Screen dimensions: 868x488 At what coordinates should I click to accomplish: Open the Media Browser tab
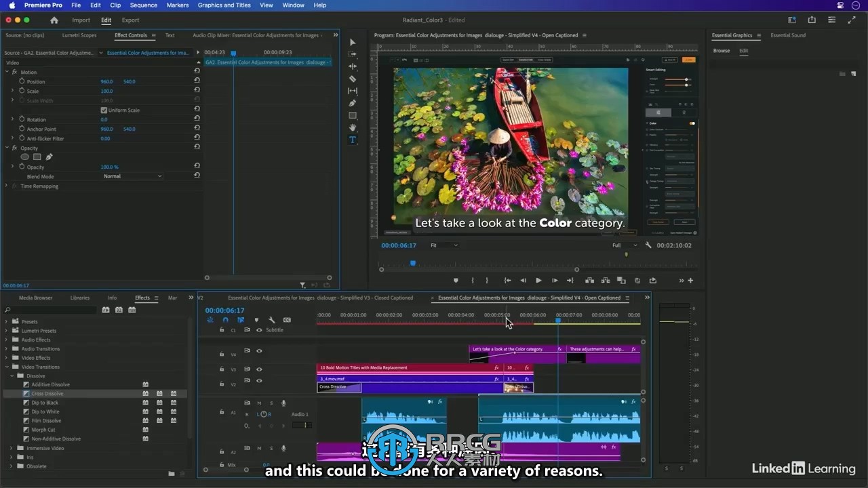(35, 298)
